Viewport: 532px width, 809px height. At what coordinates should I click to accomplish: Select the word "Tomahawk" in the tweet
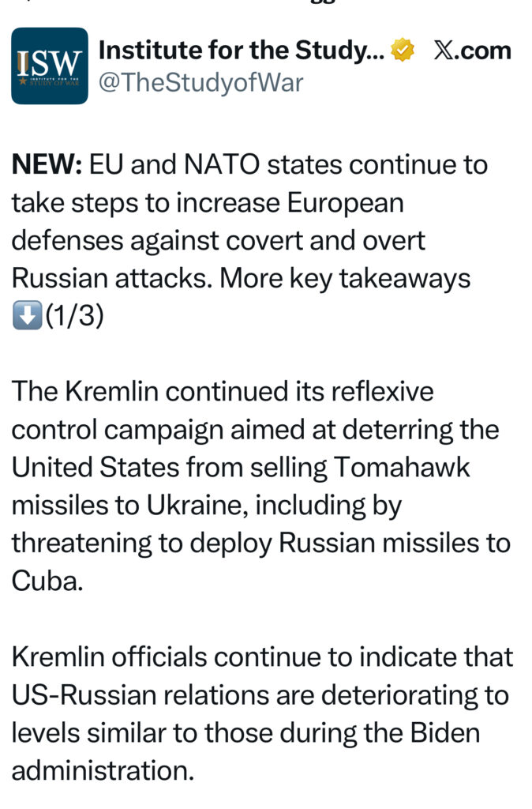tap(403, 468)
